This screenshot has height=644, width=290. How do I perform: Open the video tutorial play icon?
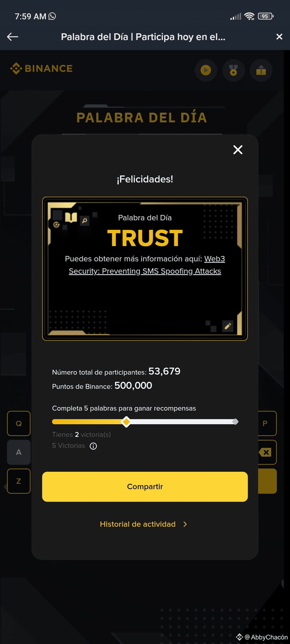[206, 70]
